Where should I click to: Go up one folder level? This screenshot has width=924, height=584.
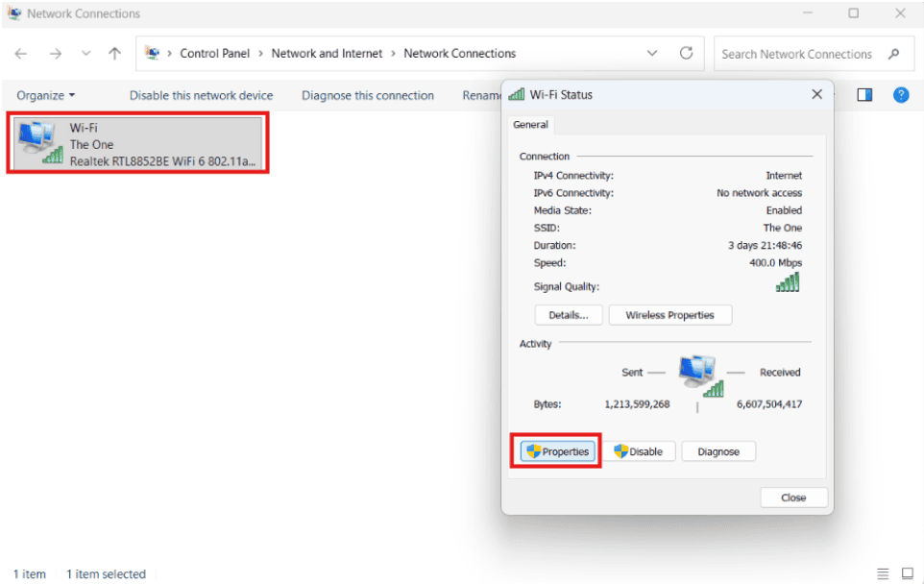(x=115, y=54)
